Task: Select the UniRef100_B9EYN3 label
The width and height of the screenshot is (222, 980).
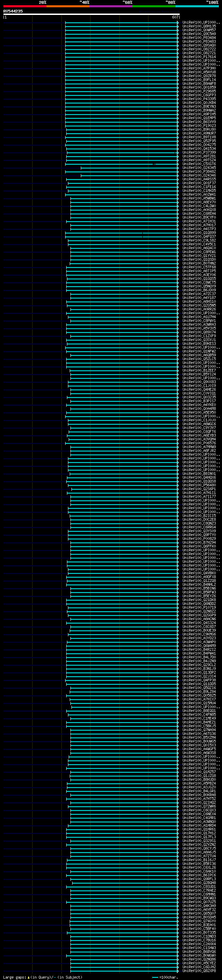Action: pyautogui.click(x=199, y=106)
